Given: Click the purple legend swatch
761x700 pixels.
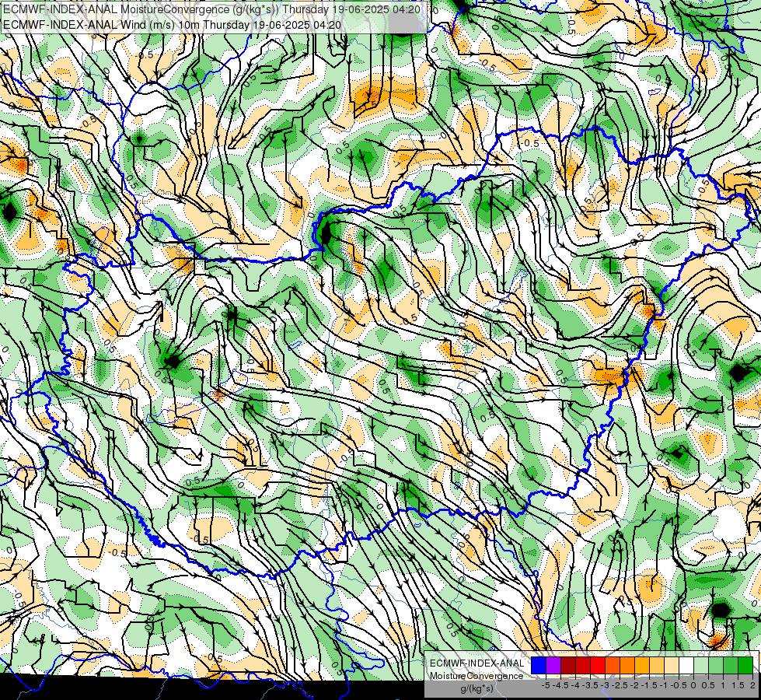Looking at the screenshot, I should click(x=553, y=666).
